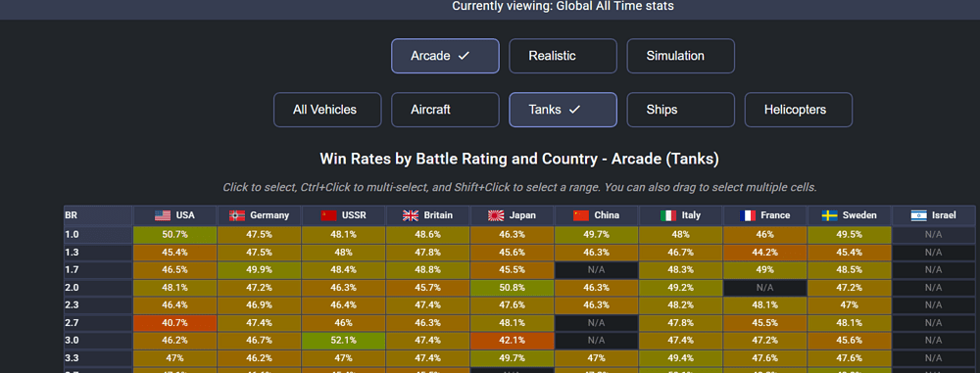
Task: Select the BR 2.0 row label
Action: [x=98, y=288]
